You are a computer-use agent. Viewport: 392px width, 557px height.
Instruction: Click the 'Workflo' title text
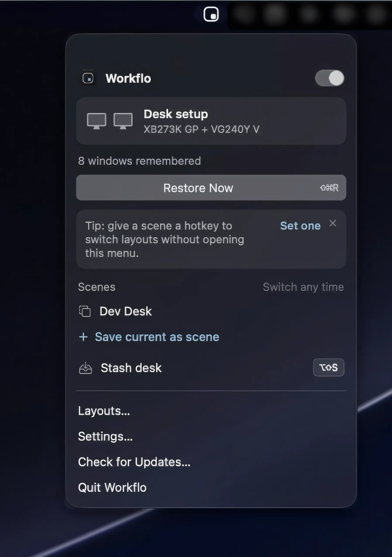click(128, 78)
